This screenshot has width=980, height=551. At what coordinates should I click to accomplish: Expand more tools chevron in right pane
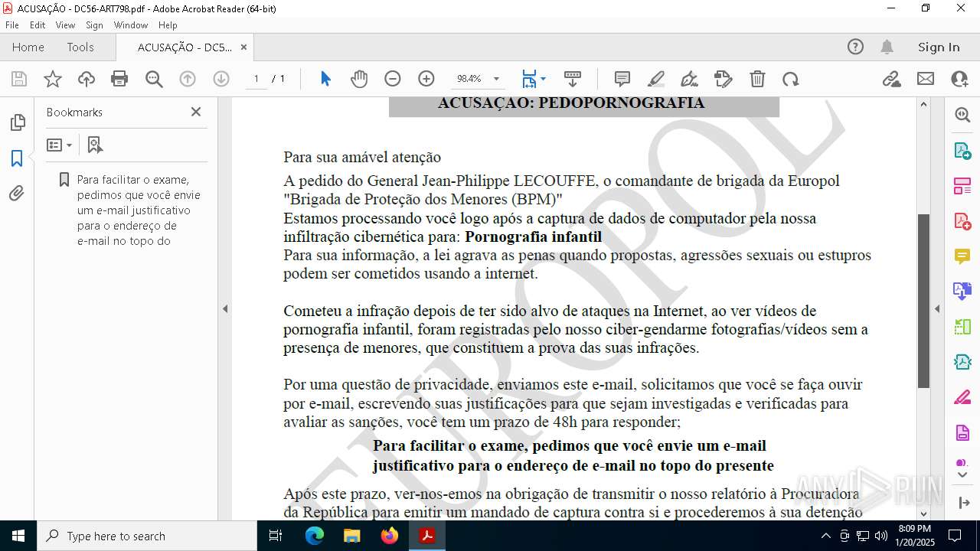pyautogui.click(x=962, y=475)
